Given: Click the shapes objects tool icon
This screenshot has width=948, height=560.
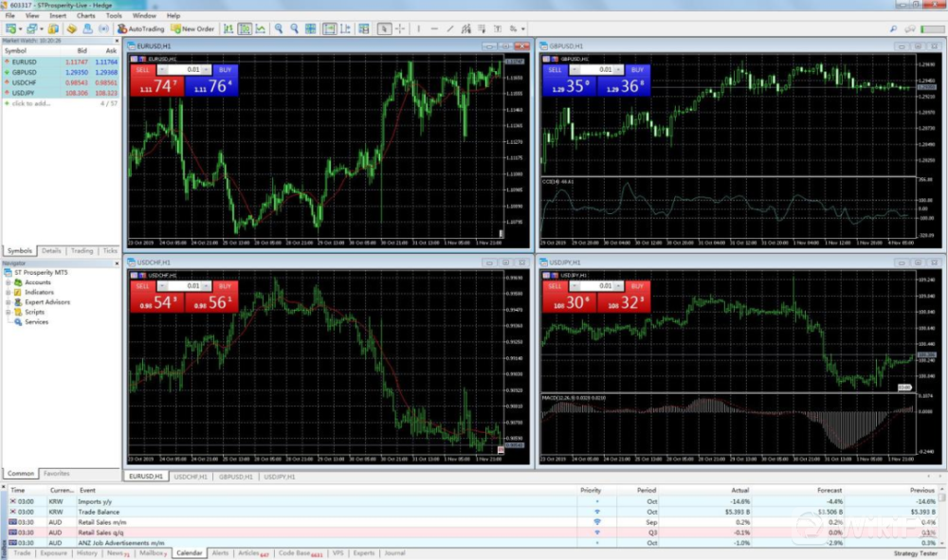Looking at the screenshot, I should point(513,28).
